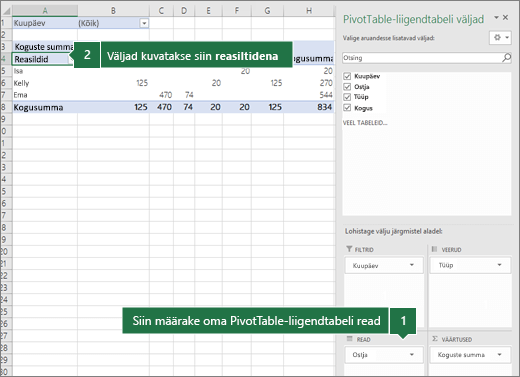
Task: Select column F header
Action: (x=237, y=11)
